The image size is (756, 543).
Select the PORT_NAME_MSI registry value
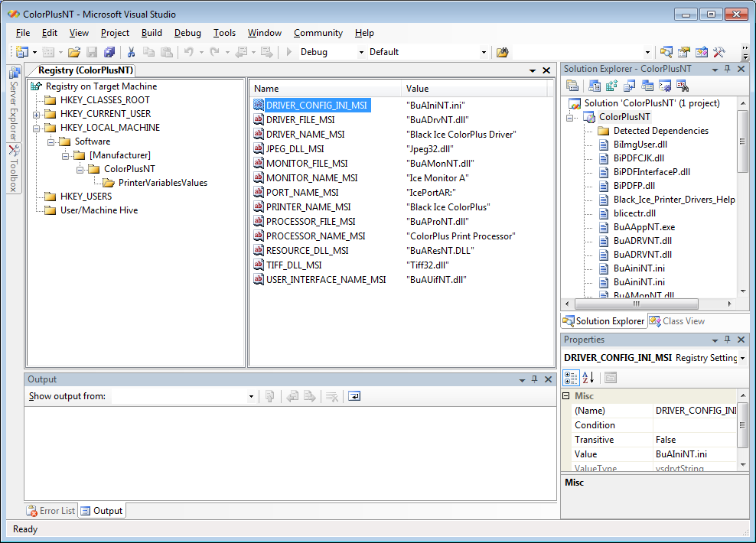(x=302, y=193)
